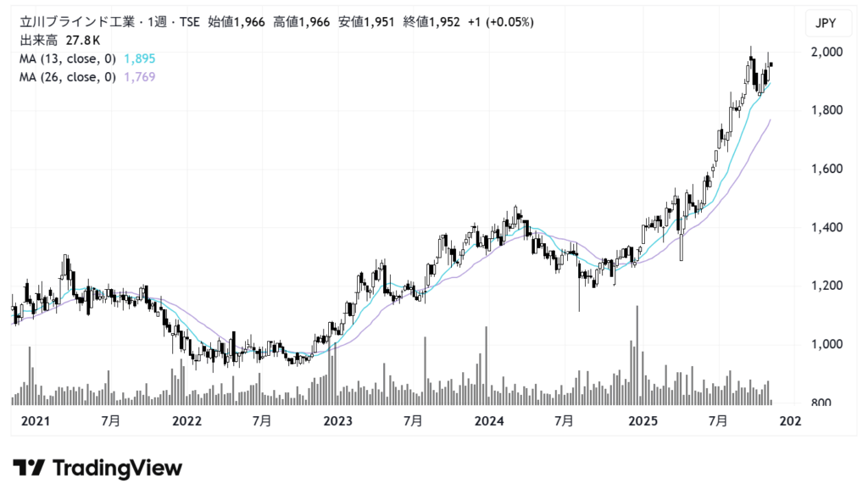The width and height of the screenshot is (868, 500).
Task: Click the 27.8K volume value
Action: point(81,40)
